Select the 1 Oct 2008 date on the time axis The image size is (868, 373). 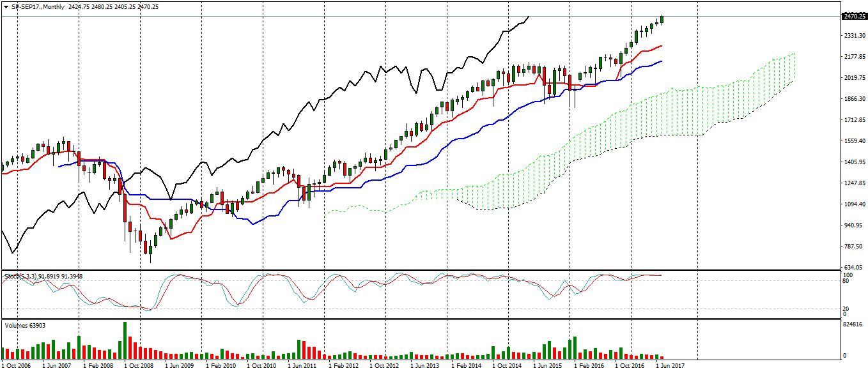tap(138, 366)
